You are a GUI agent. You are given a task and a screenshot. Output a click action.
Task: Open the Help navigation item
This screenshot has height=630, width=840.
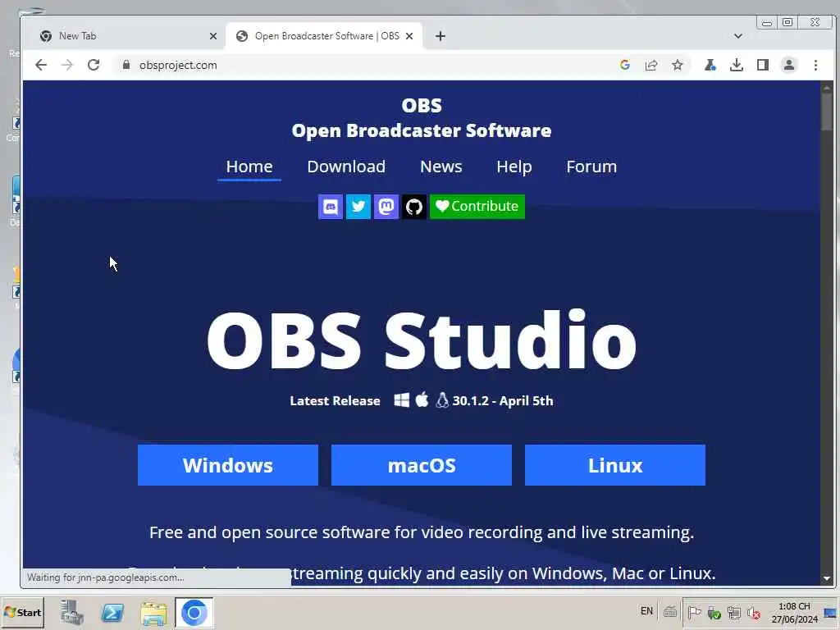514,167
